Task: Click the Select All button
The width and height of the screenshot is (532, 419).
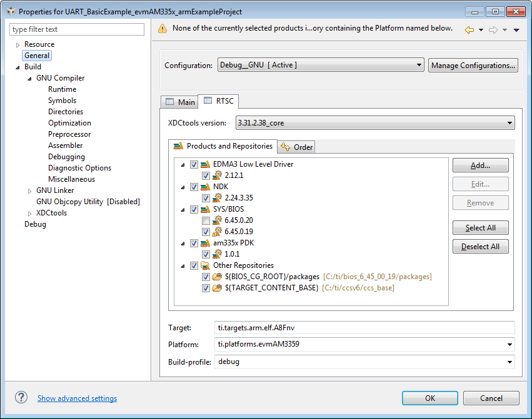Action: (481, 228)
